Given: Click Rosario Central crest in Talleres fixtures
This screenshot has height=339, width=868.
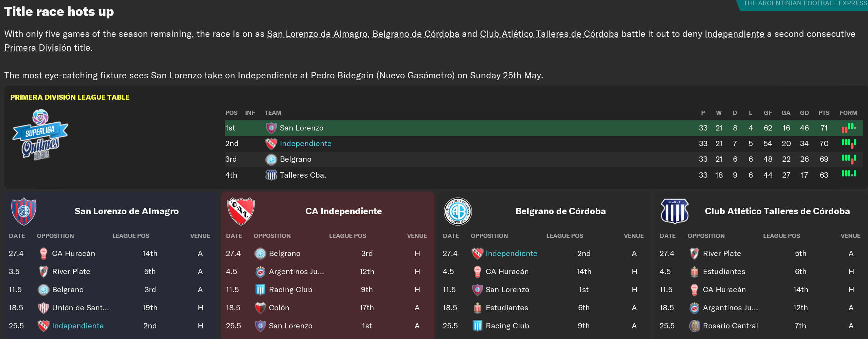Looking at the screenshot, I should point(694,326).
